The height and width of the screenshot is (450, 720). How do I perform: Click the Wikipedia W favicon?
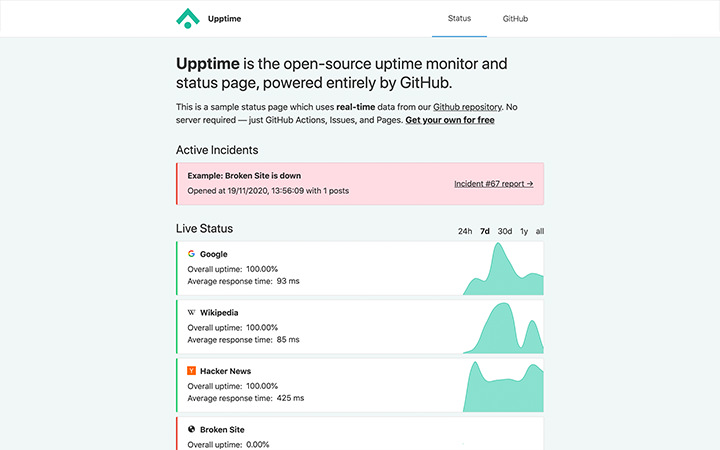pyautogui.click(x=191, y=313)
